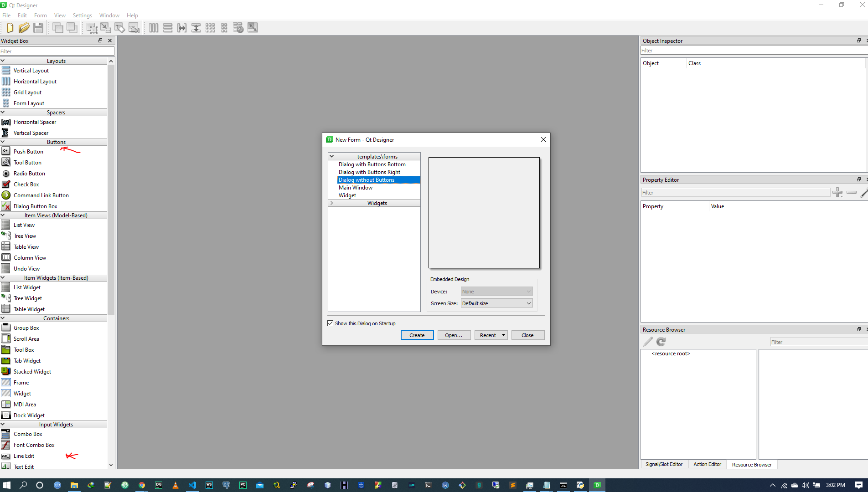Click the Object Inspector filter field
This screenshot has height=492, width=868.
pyautogui.click(x=754, y=51)
